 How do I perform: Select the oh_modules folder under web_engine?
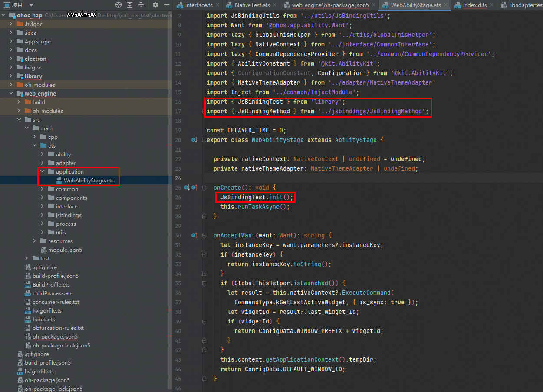pyautogui.click(x=48, y=111)
